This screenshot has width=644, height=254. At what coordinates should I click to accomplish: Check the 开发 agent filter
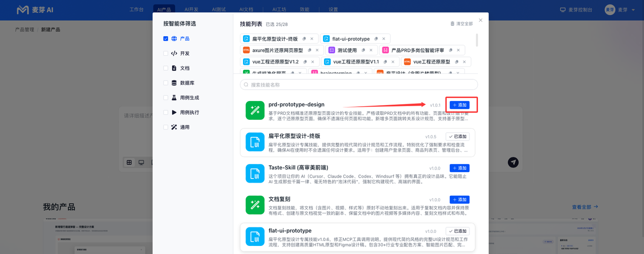click(166, 53)
